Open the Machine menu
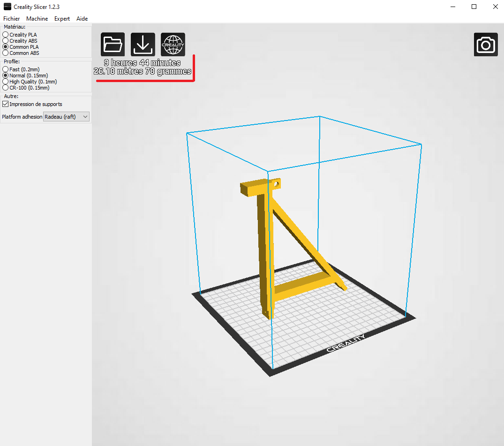This screenshot has width=504, height=446. [x=37, y=19]
